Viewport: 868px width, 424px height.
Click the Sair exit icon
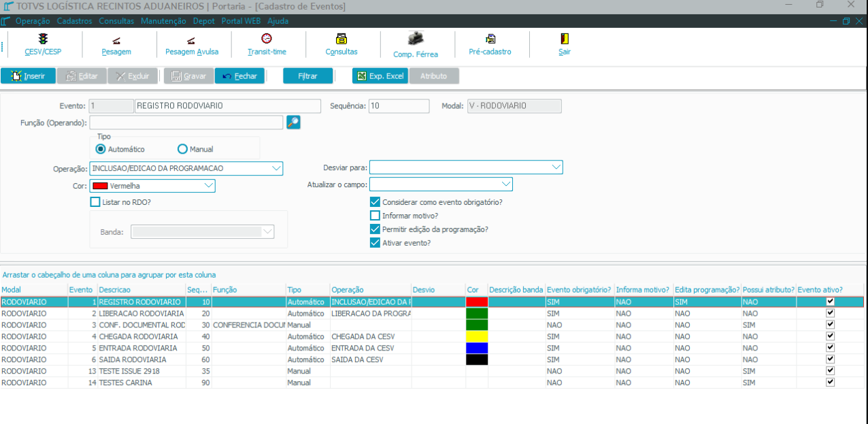[565, 39]
